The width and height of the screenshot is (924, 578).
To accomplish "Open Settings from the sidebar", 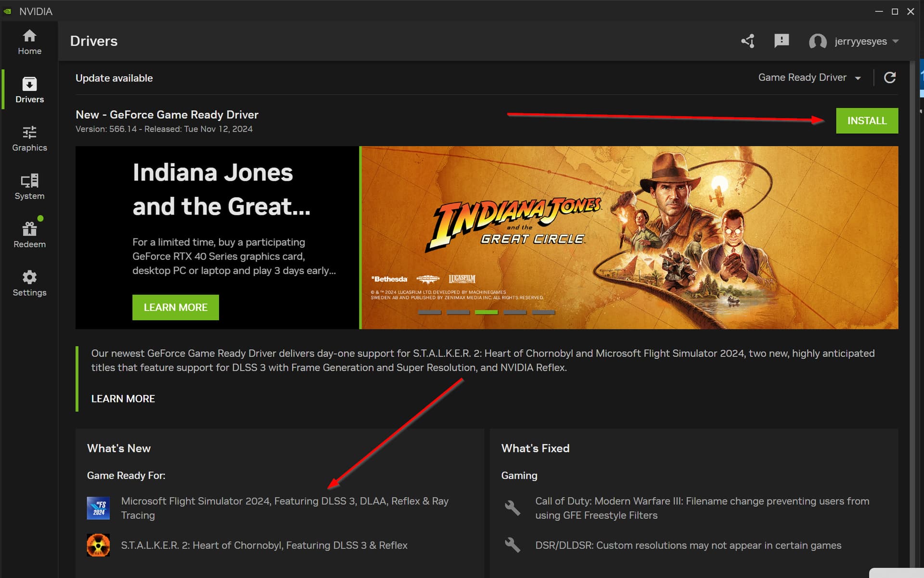I will tap(29, 283).
